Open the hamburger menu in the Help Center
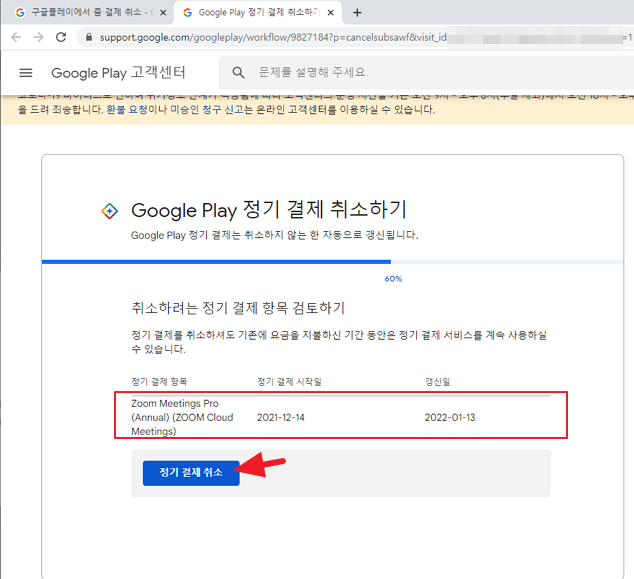Screen dimensions: 634x579 [x=26, y=73]
